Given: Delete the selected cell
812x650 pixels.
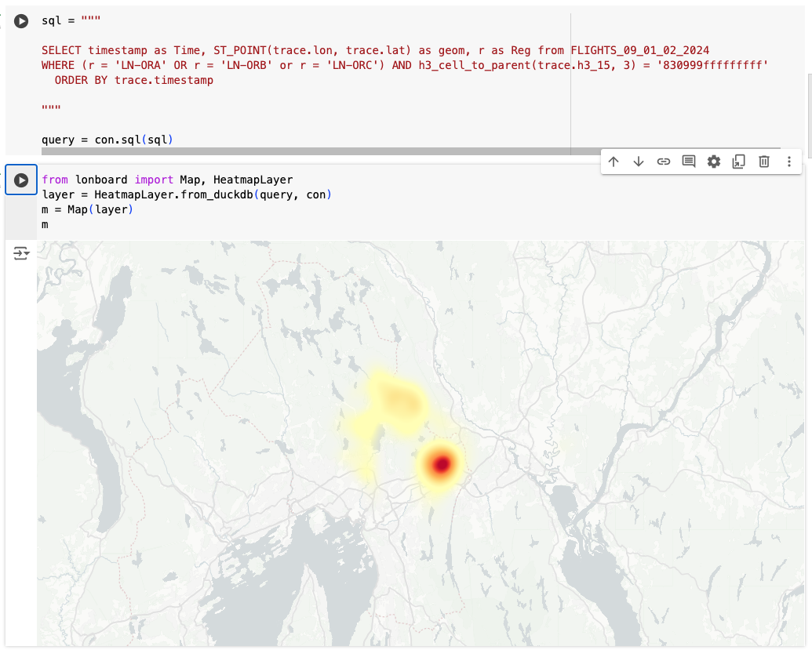Looking at the screenshot, I should [763, 162].
